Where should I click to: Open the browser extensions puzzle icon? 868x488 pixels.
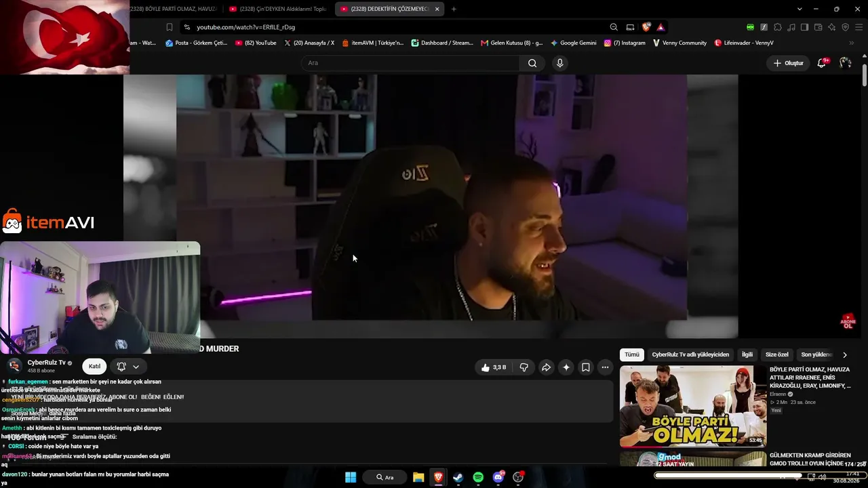pos(778,27)
